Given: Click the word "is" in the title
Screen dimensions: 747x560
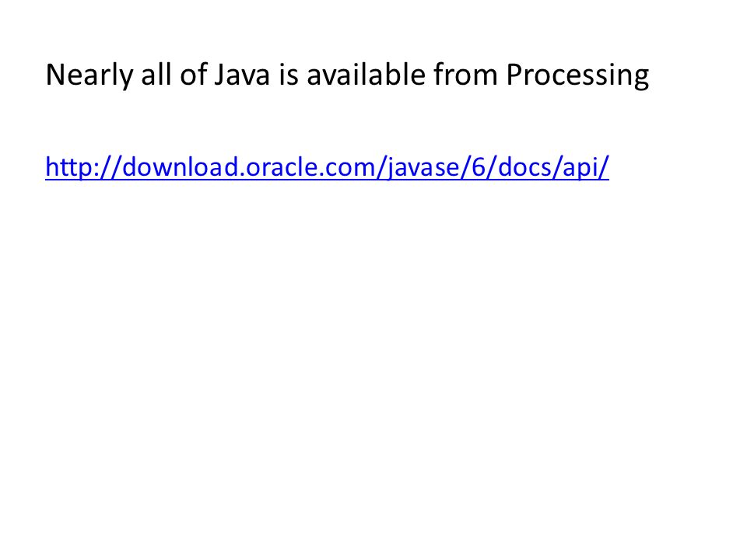Looking at the screenshot, I should click(x=288, y=75).
